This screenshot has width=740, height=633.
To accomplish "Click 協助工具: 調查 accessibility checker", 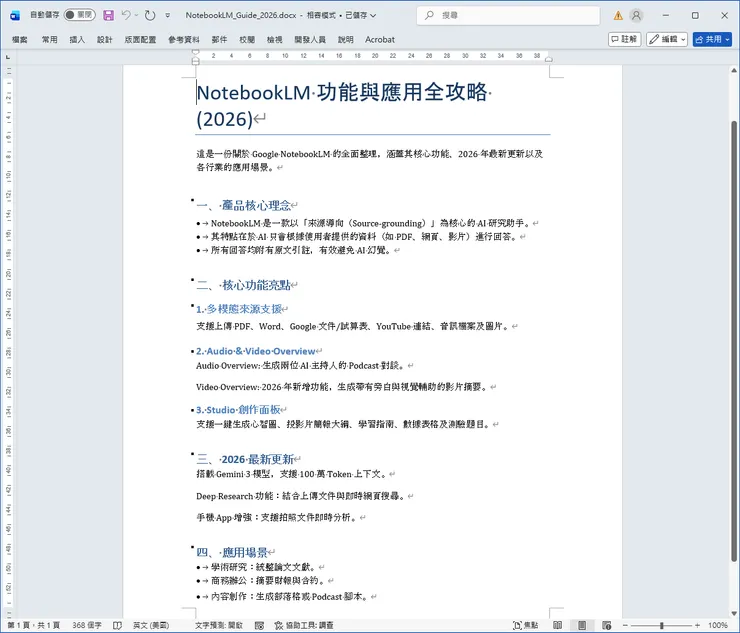I will 304,625.
